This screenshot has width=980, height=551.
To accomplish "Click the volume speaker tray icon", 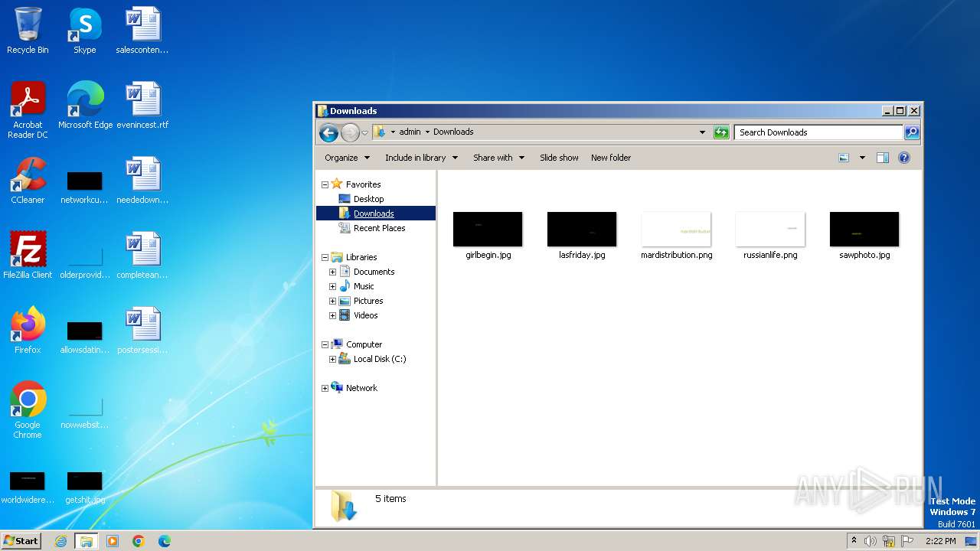I will (x=871, y=541).
